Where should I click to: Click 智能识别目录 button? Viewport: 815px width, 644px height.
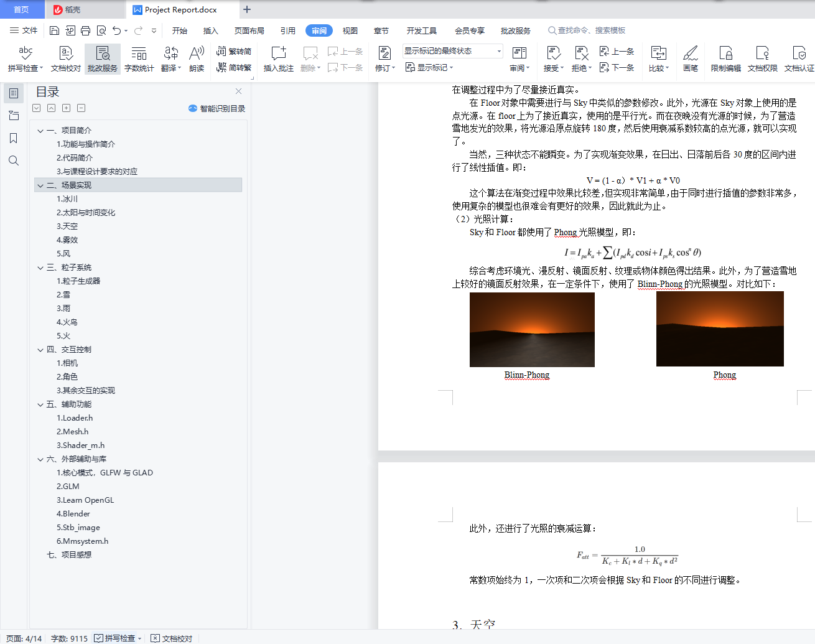pos(217,108)
